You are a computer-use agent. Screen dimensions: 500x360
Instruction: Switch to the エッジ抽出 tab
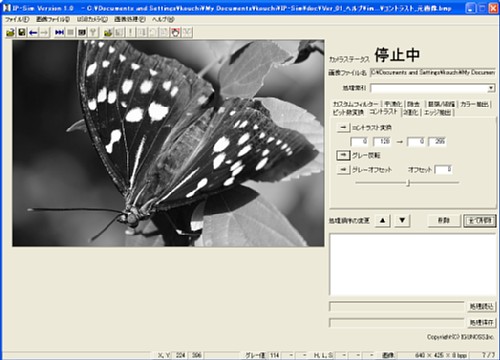(437, 112)
